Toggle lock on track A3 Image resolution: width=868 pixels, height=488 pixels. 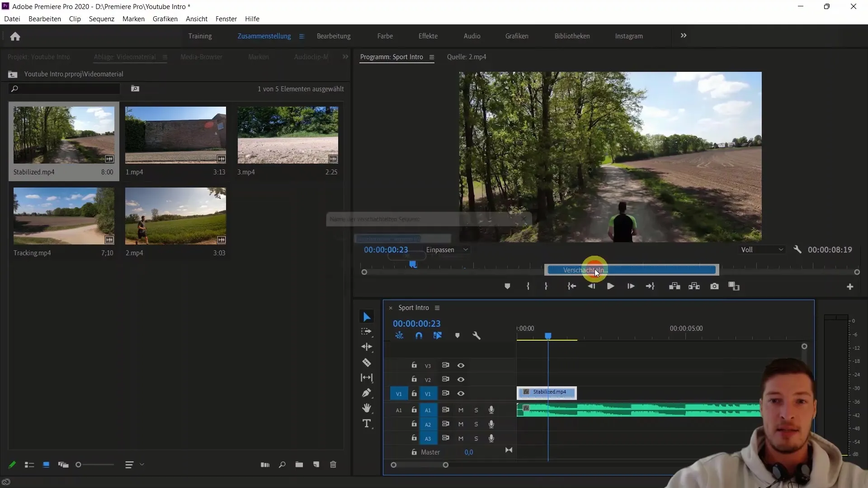414,438
